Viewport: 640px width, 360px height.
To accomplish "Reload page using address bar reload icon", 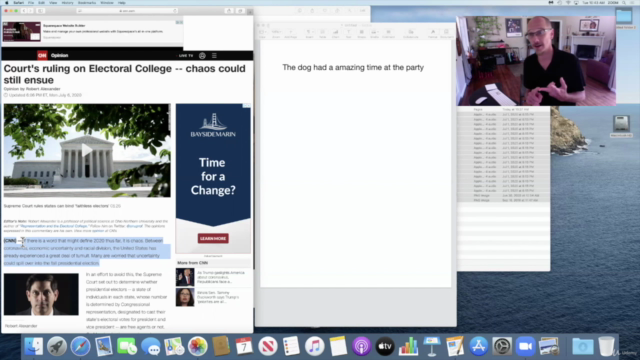I will click(x=175, y=11).
